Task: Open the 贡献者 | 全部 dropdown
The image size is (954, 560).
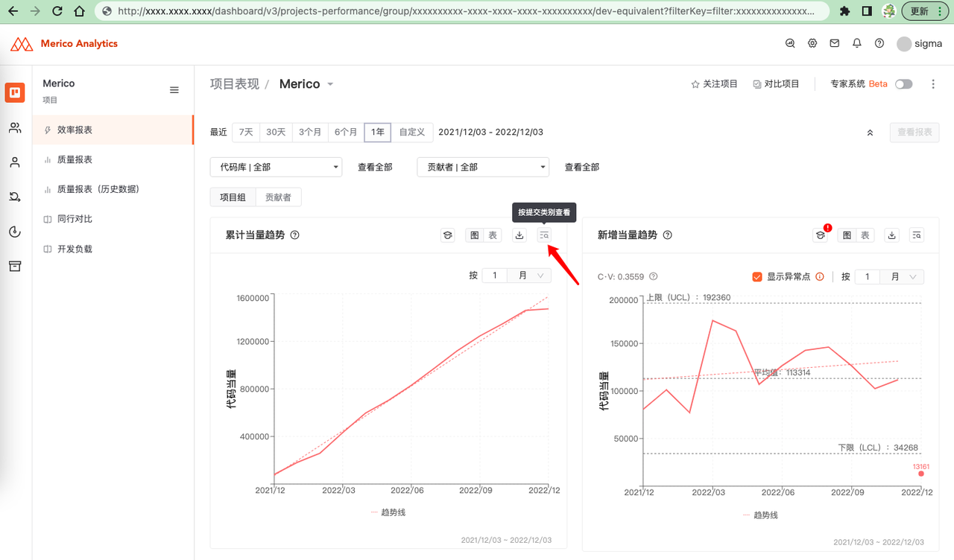Action: coord(483,167)
